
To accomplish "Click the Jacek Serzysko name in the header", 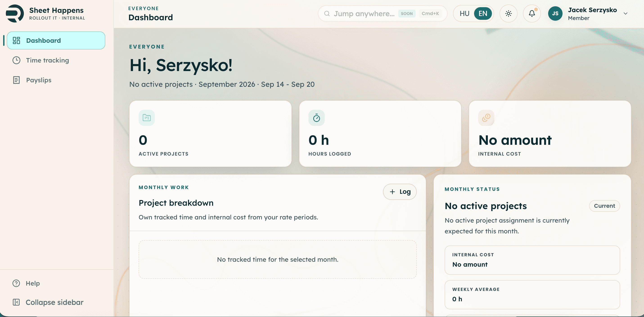I will 592,10.
